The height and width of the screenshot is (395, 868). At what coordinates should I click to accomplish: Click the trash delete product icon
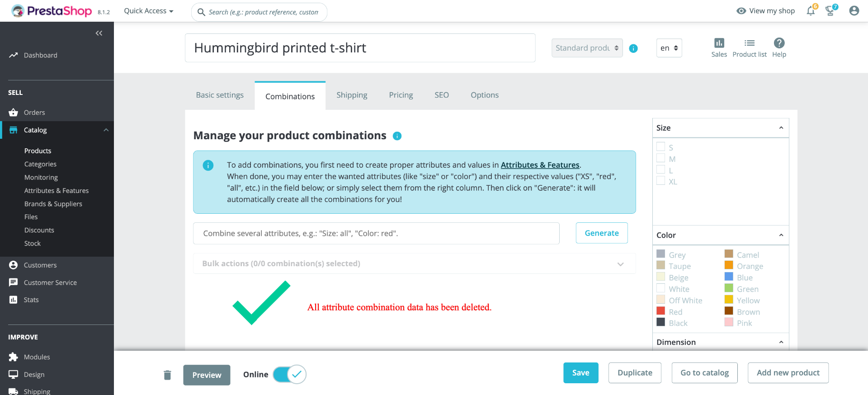[x=167, y=375]
